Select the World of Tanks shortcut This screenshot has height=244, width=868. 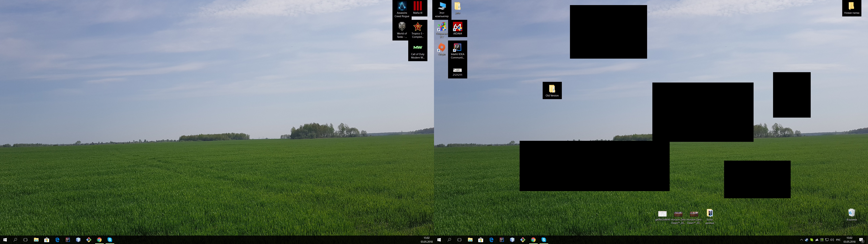click(x=402, y=30)
